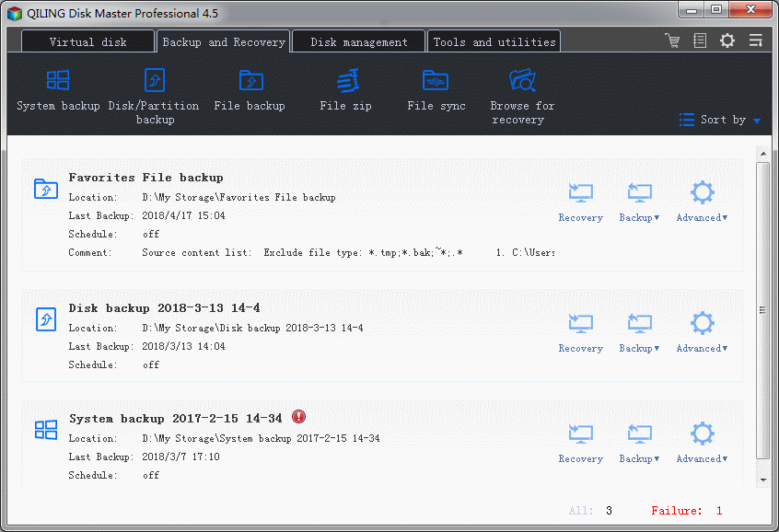779x532 pixels.
Task: Select System backup 2017-2-15 14-34 title
Action: pos(175,418)
